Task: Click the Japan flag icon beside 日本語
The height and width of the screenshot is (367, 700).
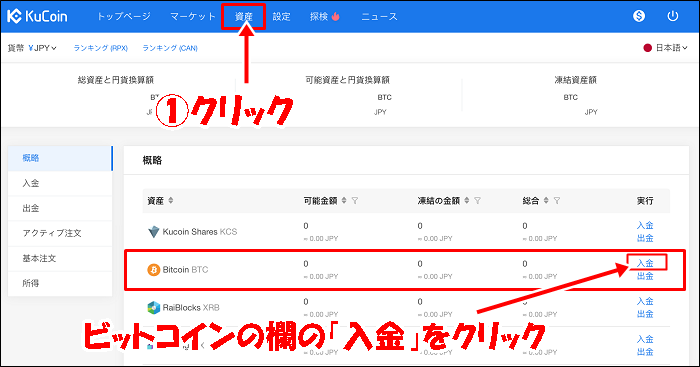Action: [647, 48]
